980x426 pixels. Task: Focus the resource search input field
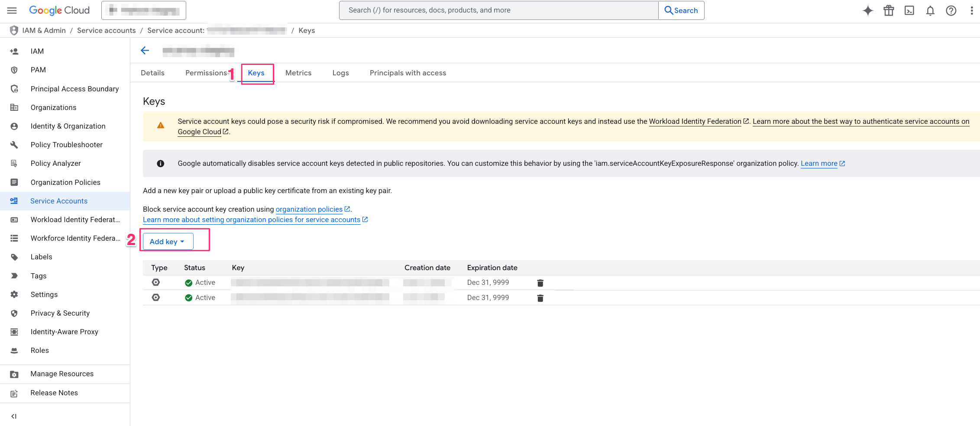click(499, 10)
